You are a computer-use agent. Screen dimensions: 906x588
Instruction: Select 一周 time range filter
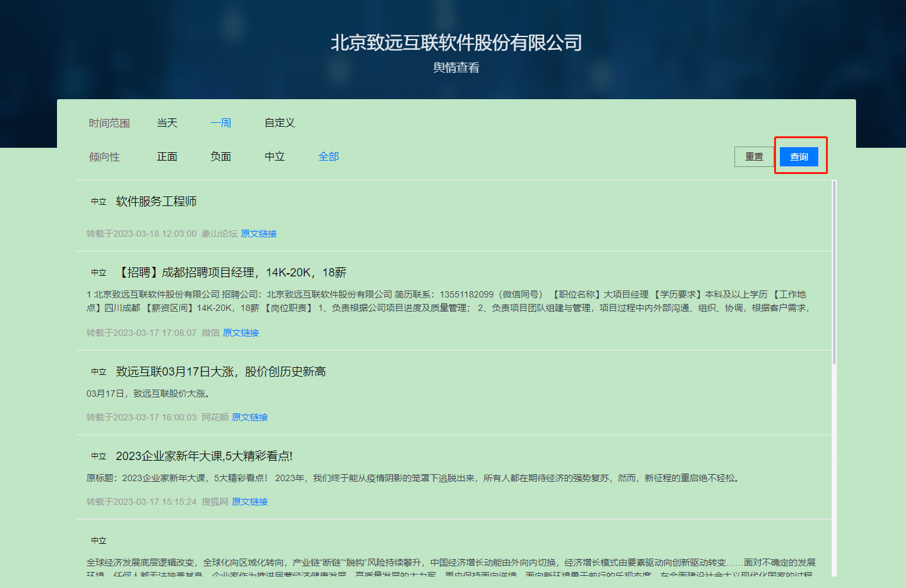221,123
